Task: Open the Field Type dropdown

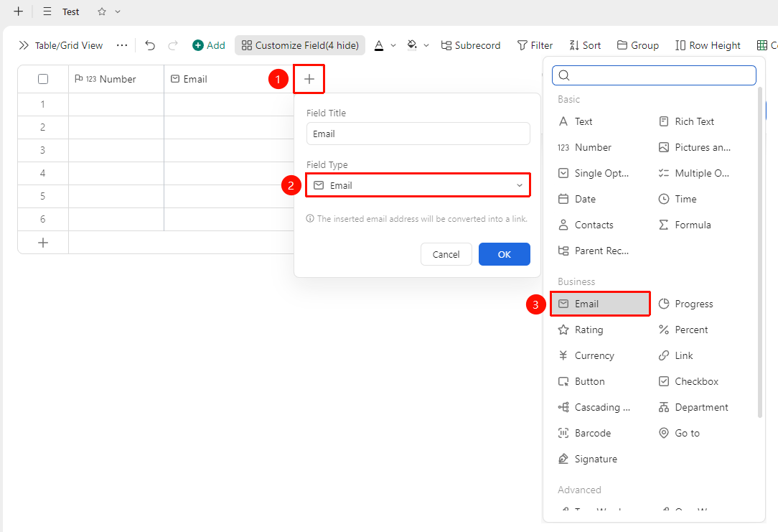Action: coord(418,185)
